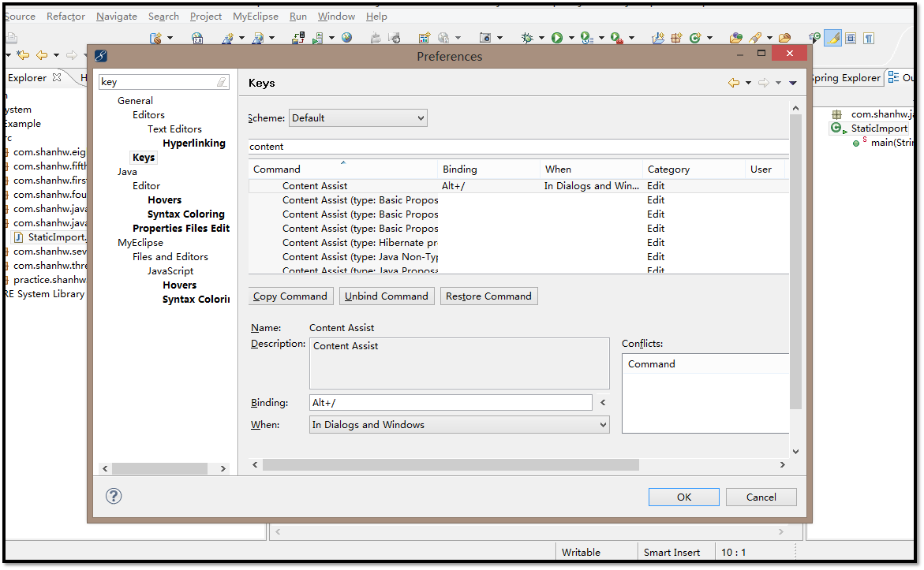Click the New Java Class icon
The width and height of the screenshot is (924, 570).
click(694, 39)
